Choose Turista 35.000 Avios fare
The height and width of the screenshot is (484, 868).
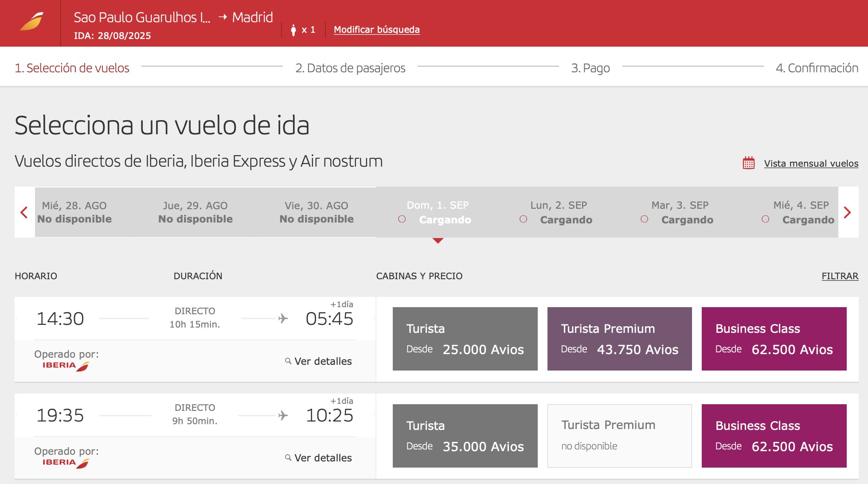pyautogui.click(x=465, y=436)
